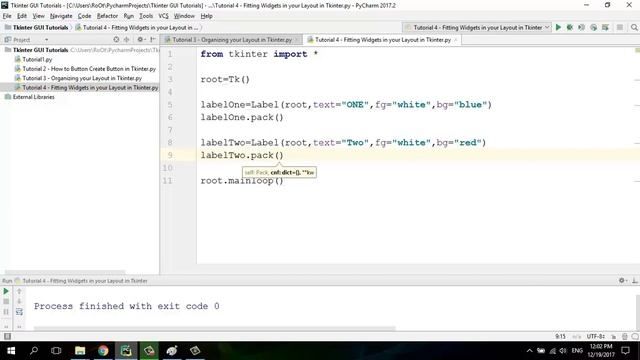The image size is (640, 360).
Task: Click the Profile toolbar icon
Action: click(593, 27)
